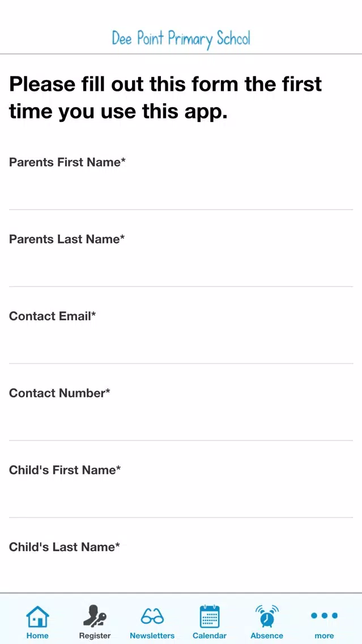Tap the 'Please fill out this form' heading
362x644 pixels.
[165, 98]
